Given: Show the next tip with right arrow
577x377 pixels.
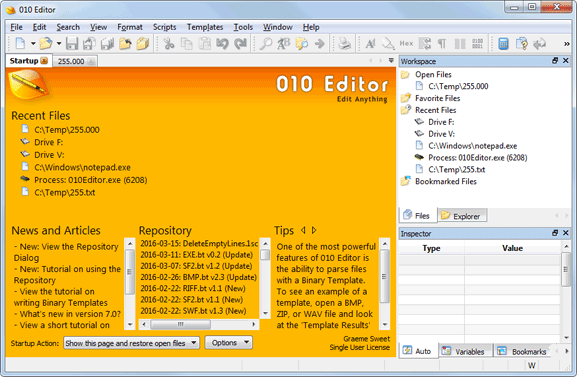Looking at the screenshot, I should [x=314, y=230].
